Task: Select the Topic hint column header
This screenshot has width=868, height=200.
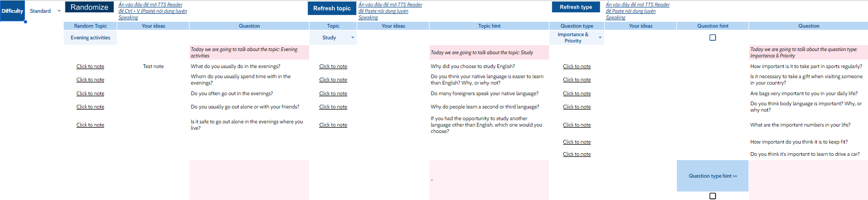Action: coord(489,26)
